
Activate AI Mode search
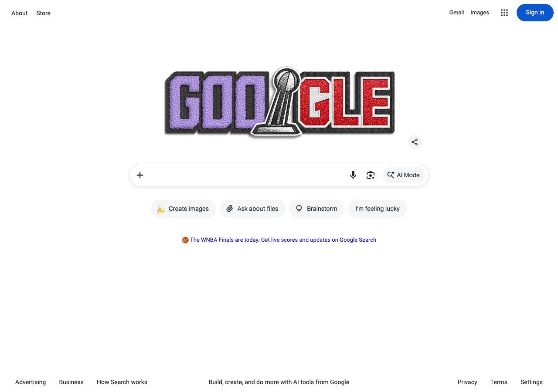[404, 175]
